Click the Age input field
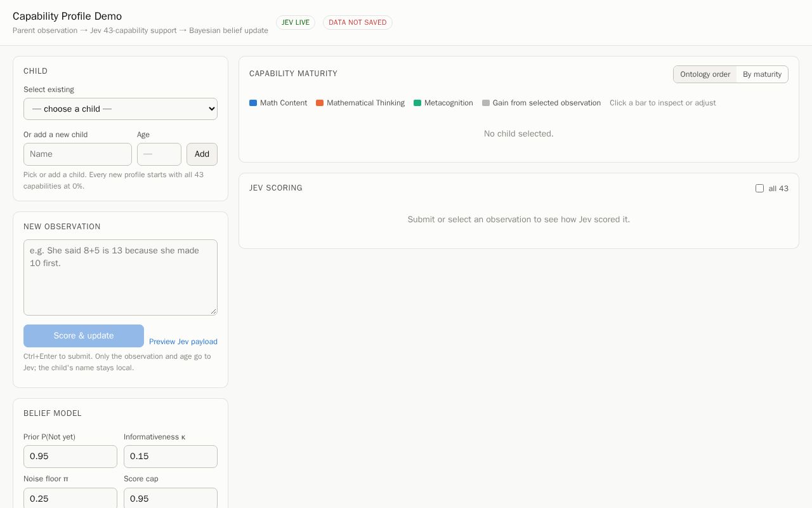The width and height of the screenshot is (812, 508). pyautogui.click(x=159, y=154)
